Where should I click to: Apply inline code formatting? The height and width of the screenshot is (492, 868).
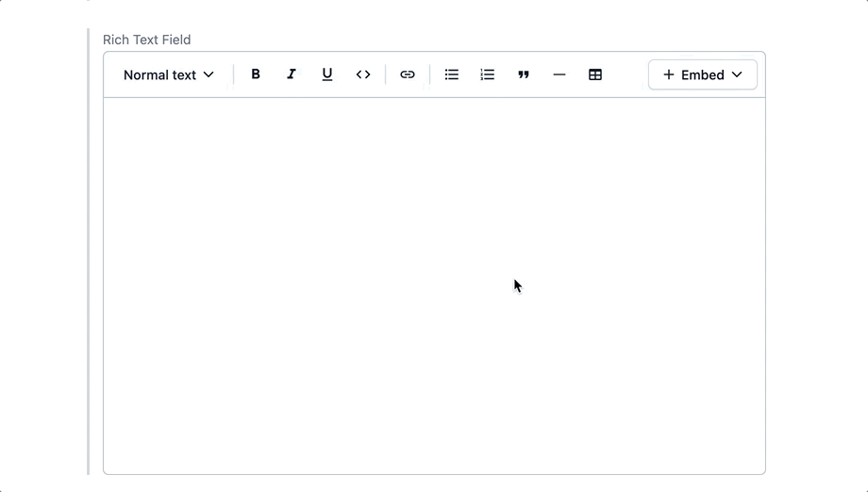pos(363,74)
